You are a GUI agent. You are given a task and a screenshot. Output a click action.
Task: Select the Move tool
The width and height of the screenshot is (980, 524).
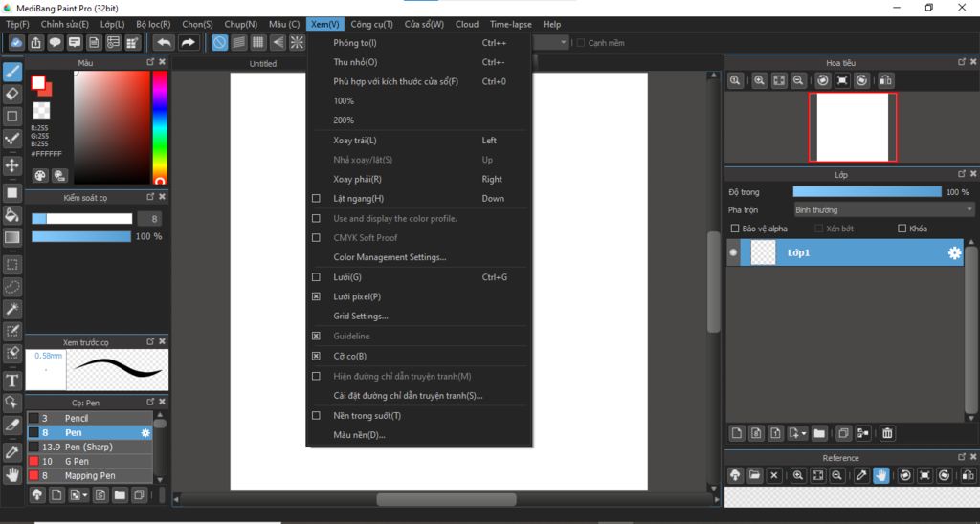[11, 165]
